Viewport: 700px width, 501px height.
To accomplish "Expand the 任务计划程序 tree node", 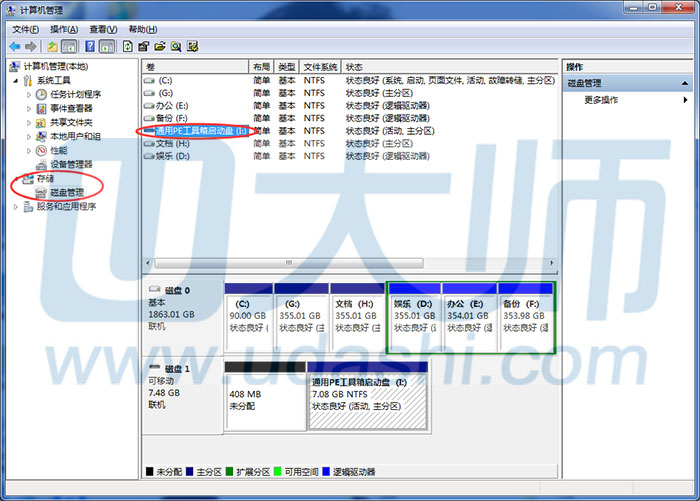I will 27,94.
